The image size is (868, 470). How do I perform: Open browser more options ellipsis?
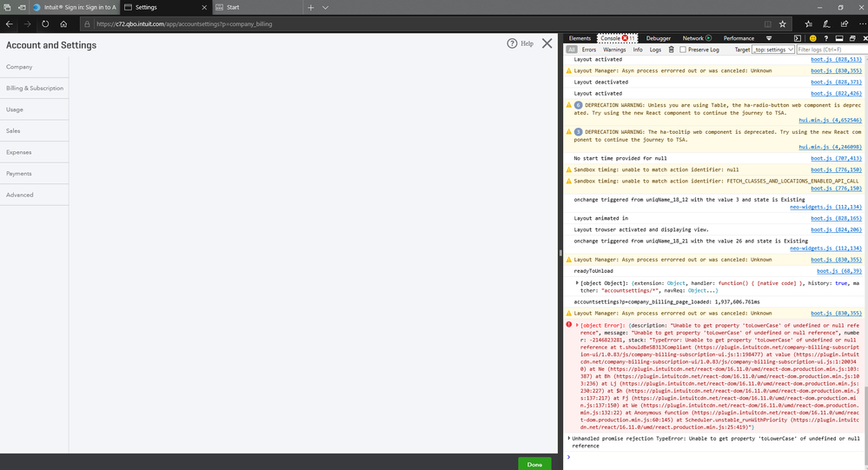(862, 23)
